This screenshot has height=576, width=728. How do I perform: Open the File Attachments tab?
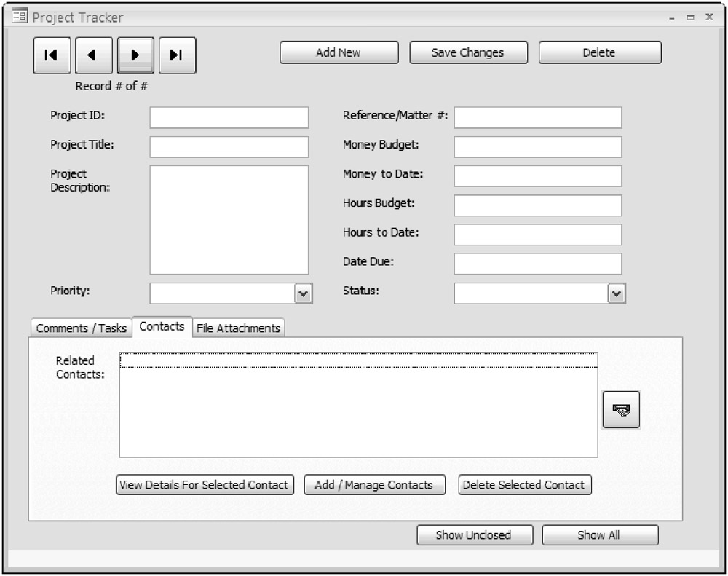(x=238, y=328)
